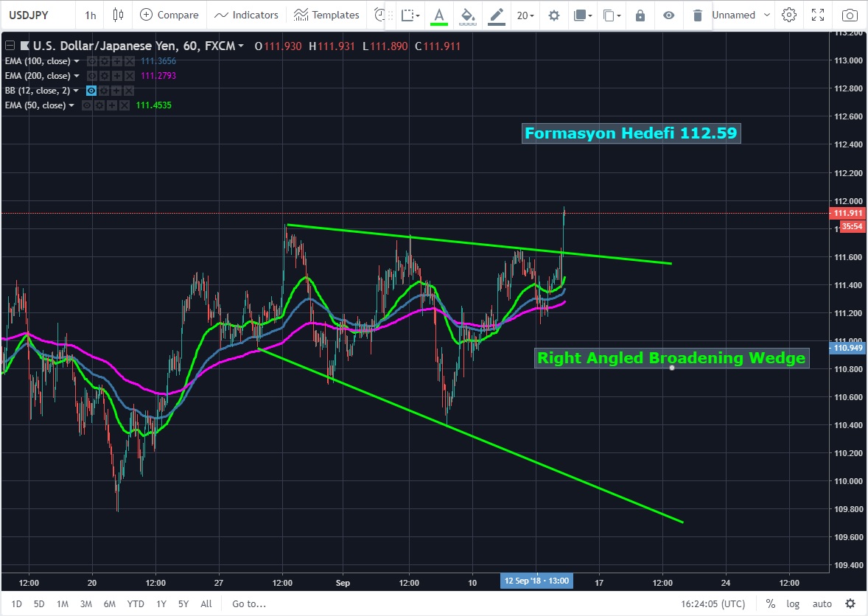Image resolution: width=868 pixels, height=616 pixels.
Task: Lock the selected drawing object
Action: point(640,15)
